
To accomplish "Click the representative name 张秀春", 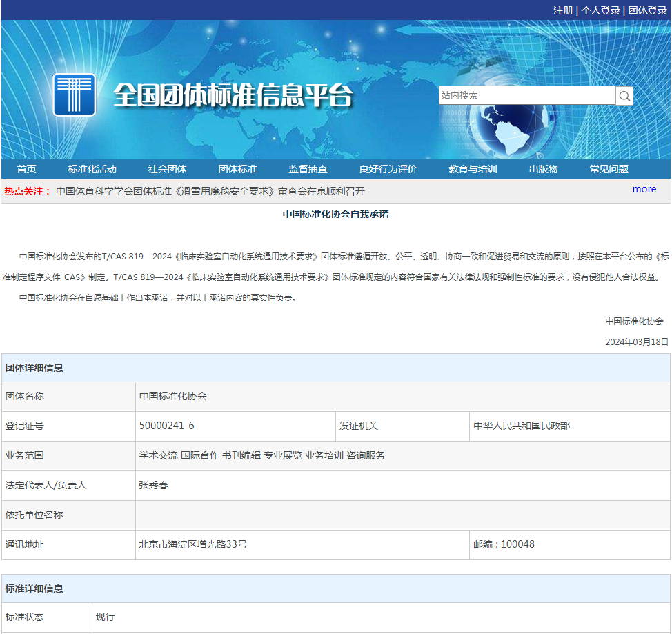I will (x=153, y=485).
